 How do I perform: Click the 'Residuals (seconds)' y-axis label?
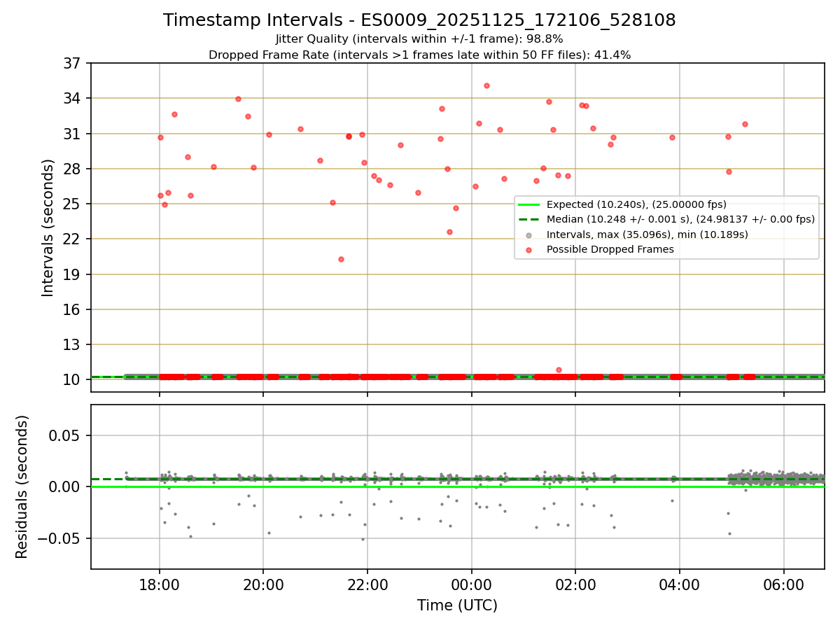(22, 486)
